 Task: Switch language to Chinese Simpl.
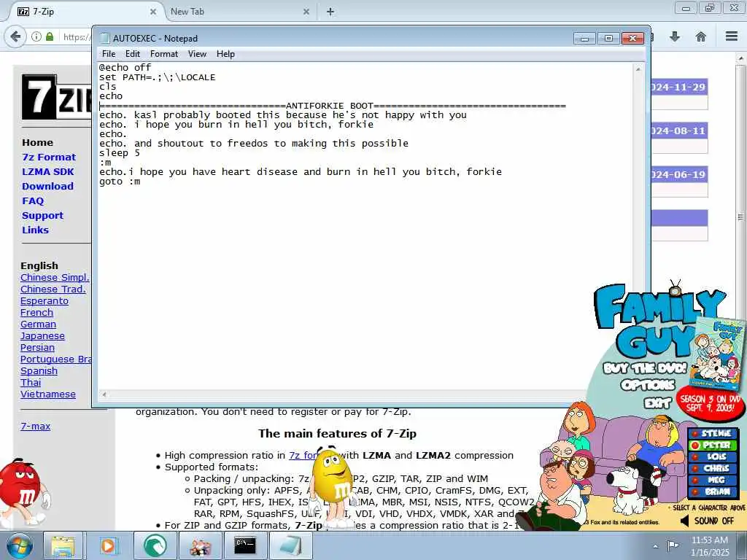(x=55, y=277)
